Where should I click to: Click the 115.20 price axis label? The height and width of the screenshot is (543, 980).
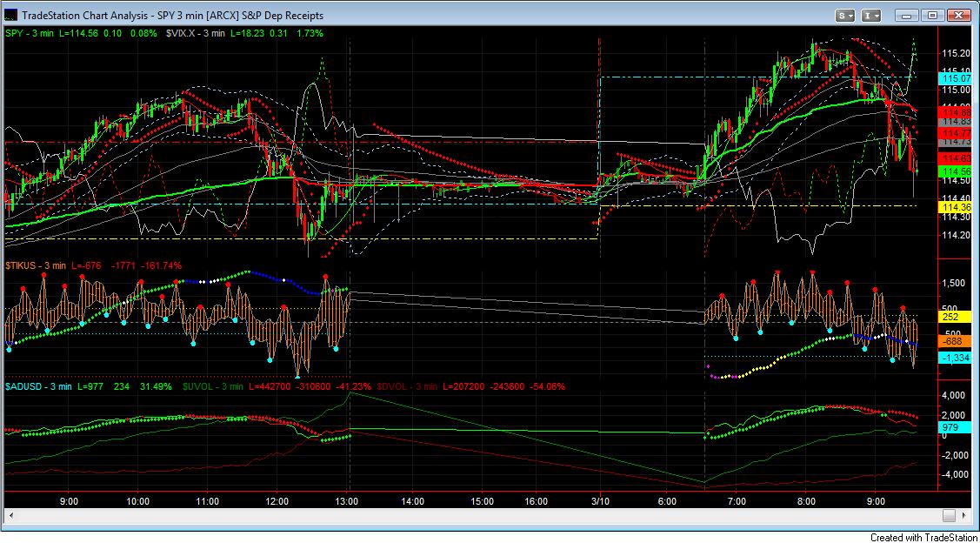(x=955, y=53)
